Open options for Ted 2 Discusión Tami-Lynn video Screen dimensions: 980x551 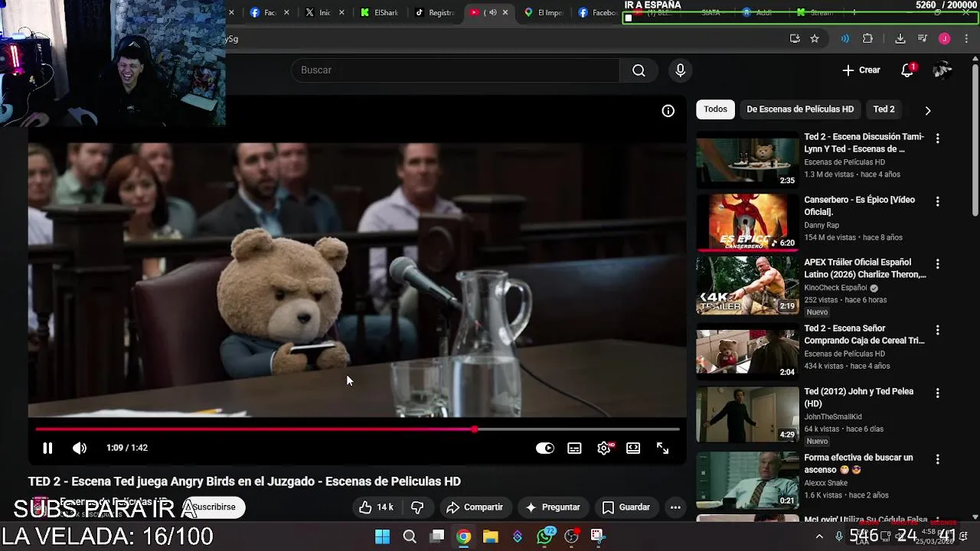tap(938, 139)
